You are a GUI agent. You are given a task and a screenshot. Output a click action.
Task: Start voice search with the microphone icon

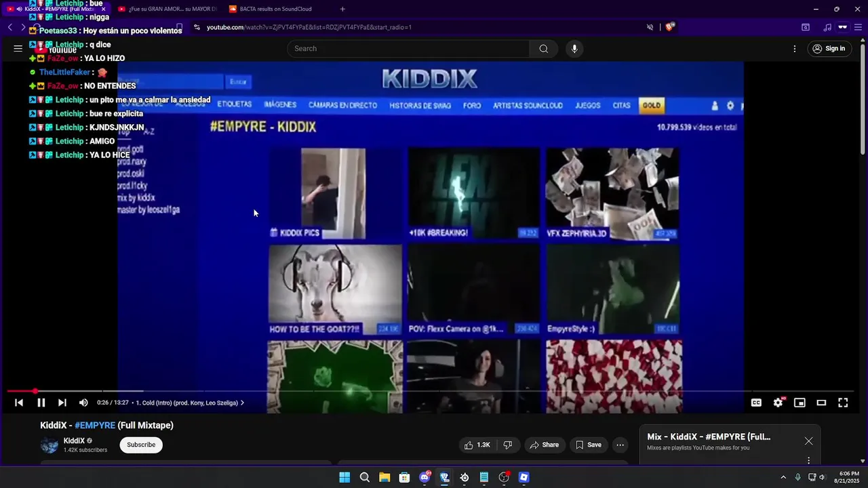pos(574,49)
